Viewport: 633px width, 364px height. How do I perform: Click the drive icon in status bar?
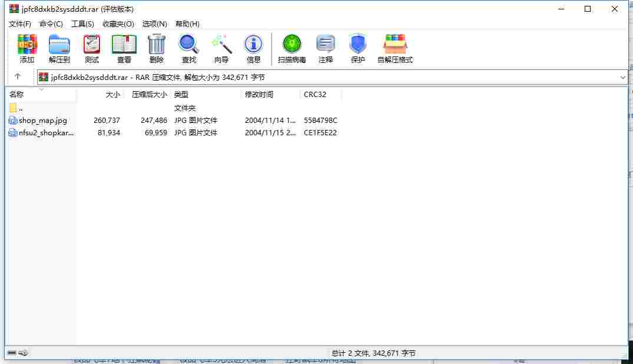12,353
